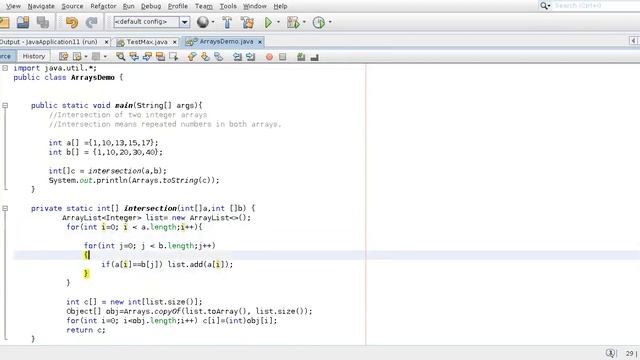640x360 pixels.
Task: Open the Help menu
Action: pos(280,6)
